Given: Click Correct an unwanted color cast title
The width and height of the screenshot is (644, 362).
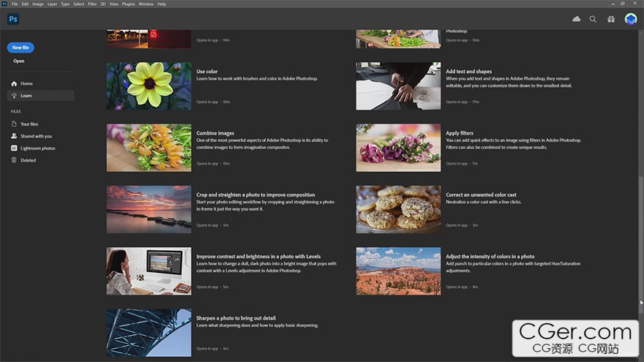Looking at the screenshot, I should (481, 195).
